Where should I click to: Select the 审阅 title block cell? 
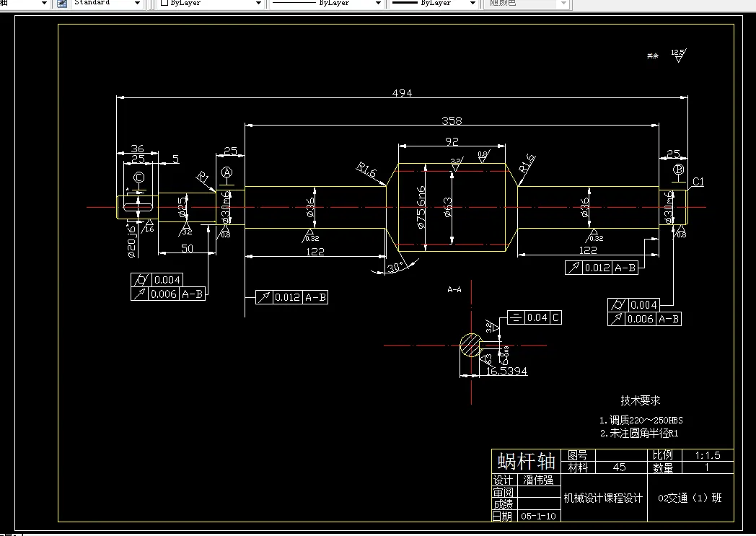(x=503, y=492)
